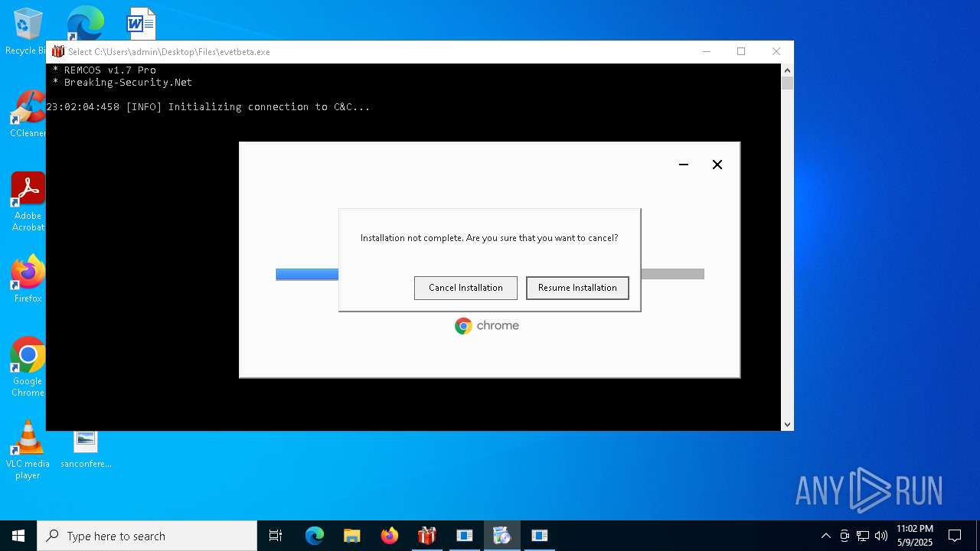Select Adobe Acrobat desktop shortcut
The width and height of the screenshot is (980, 551).
click(28, 202)
